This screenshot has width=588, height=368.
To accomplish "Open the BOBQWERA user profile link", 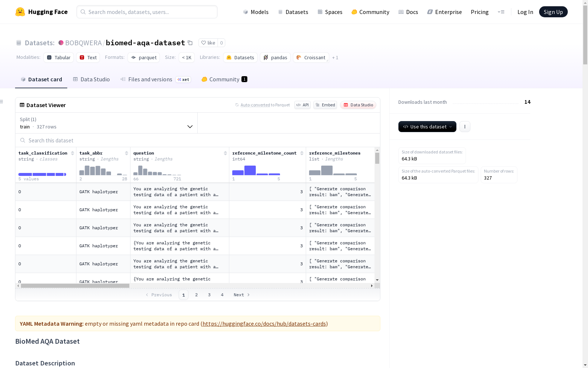I will click(x=83, y=43).
